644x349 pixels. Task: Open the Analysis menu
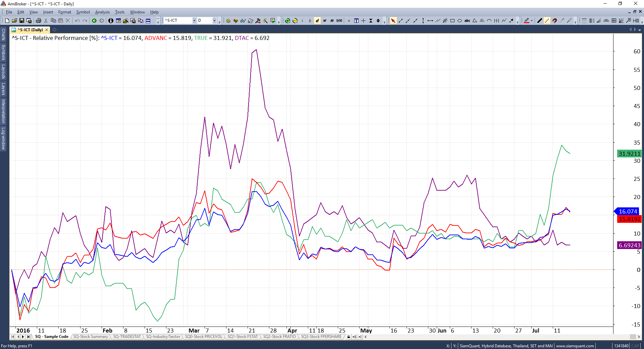(x=102, y=12)
